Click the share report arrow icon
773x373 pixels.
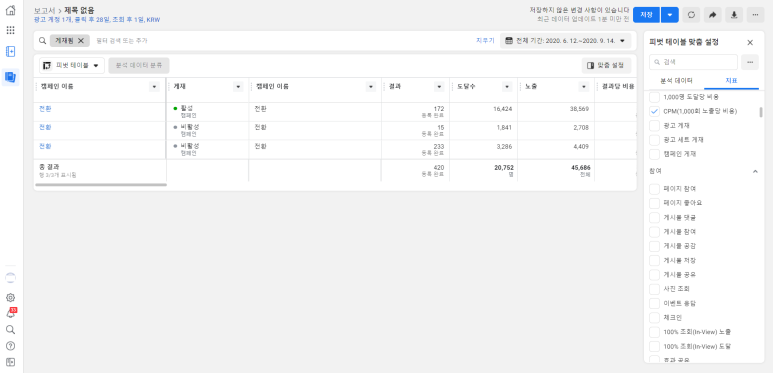[712, 15]
